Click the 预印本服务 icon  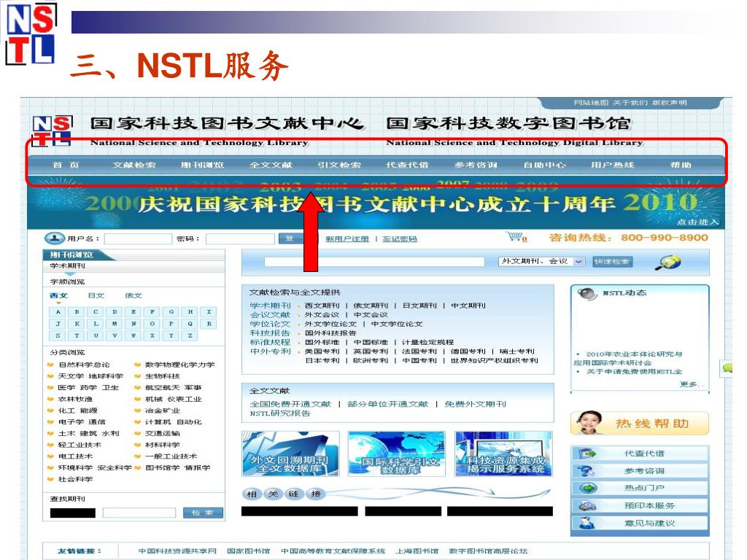(x=587, y=506)
